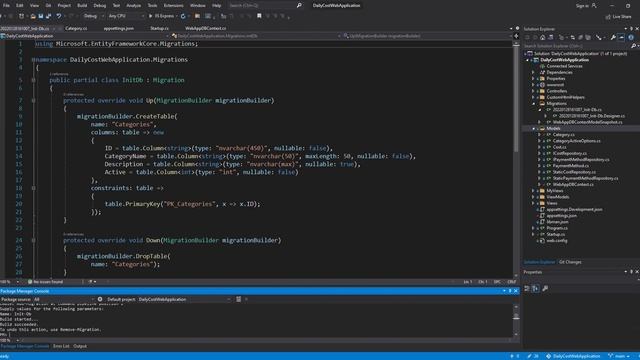The width and height of the screenshot is (640, 360).
Task: Switch to the appsettings.json tab
Action: click(118, 29)
